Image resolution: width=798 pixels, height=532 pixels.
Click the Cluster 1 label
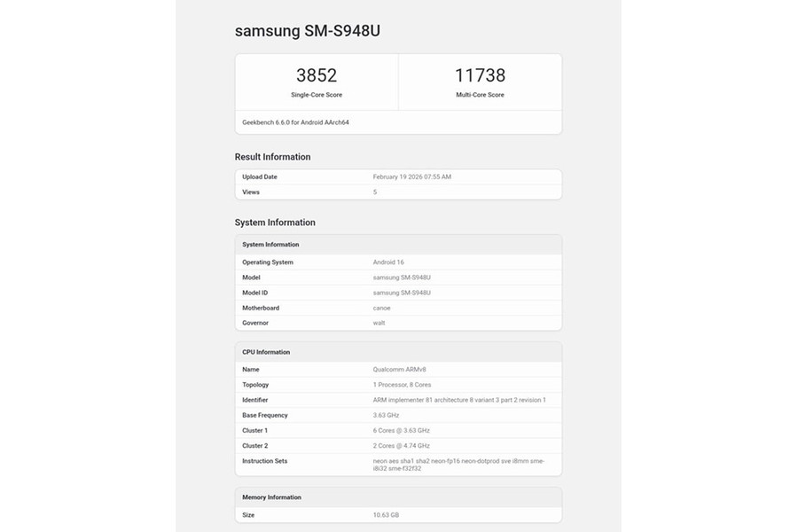coord(255,431)
